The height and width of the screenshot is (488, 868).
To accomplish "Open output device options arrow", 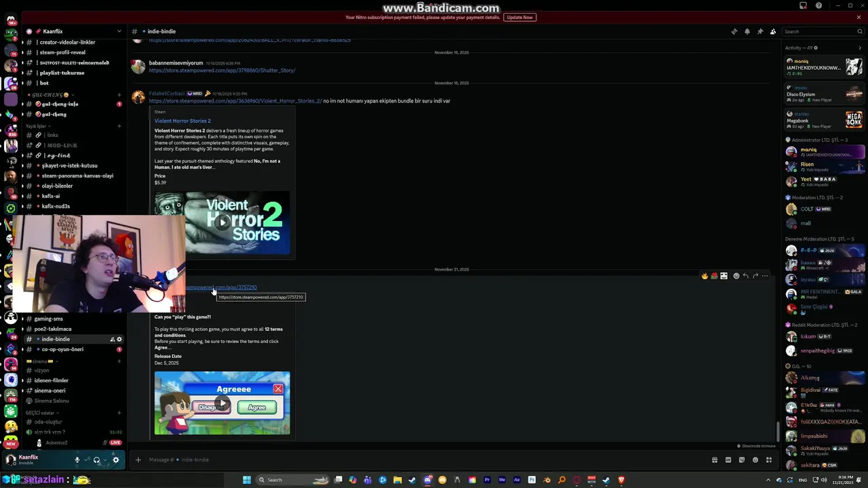I will [x=105, y=460].
